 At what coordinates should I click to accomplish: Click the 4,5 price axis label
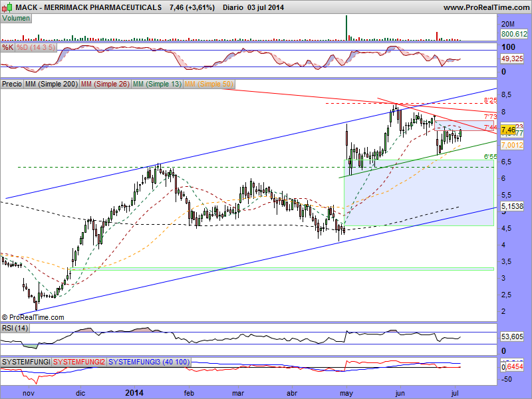point(506,228)
